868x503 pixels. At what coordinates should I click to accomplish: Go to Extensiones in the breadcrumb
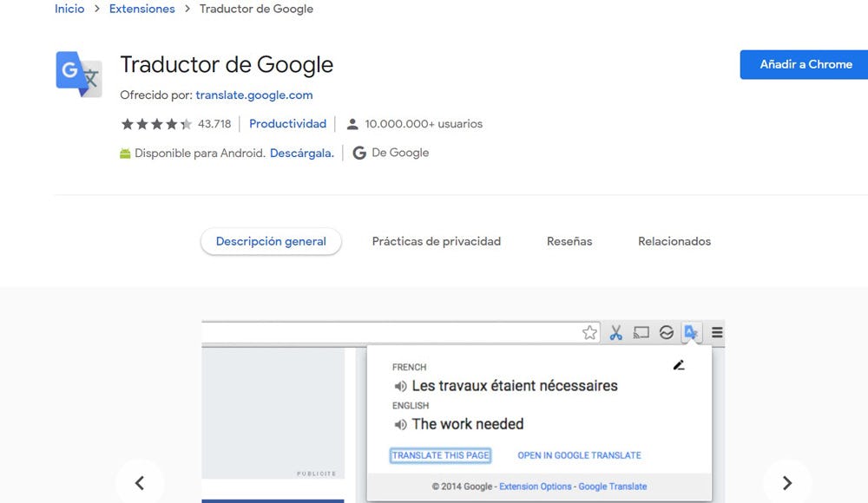click(141, 9)
